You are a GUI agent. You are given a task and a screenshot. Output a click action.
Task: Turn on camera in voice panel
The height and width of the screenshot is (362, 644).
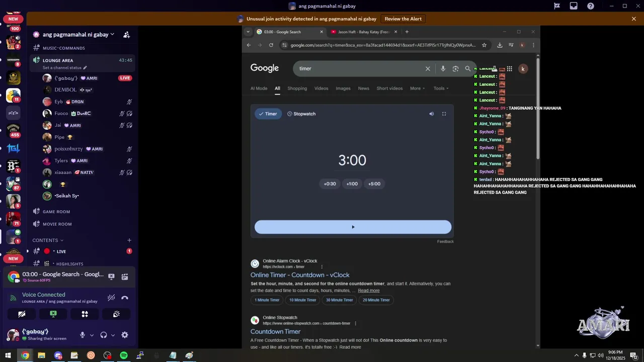point(22,314)
